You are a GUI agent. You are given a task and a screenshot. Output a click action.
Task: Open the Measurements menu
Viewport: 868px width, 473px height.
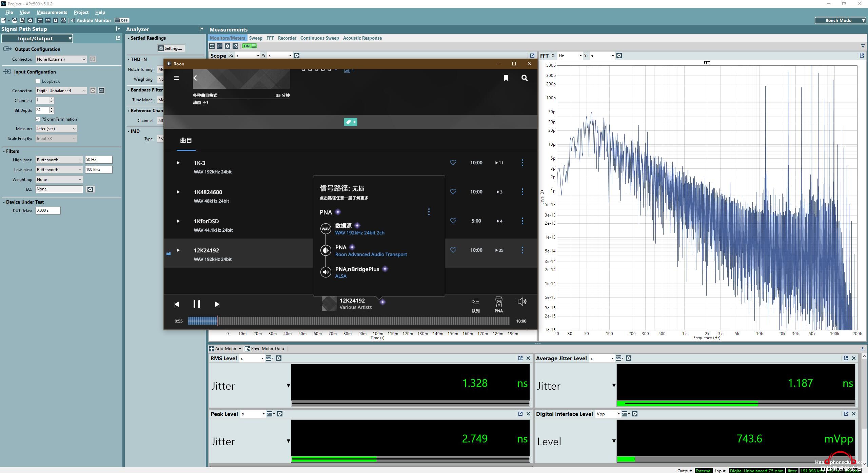[x=52, y=12]
